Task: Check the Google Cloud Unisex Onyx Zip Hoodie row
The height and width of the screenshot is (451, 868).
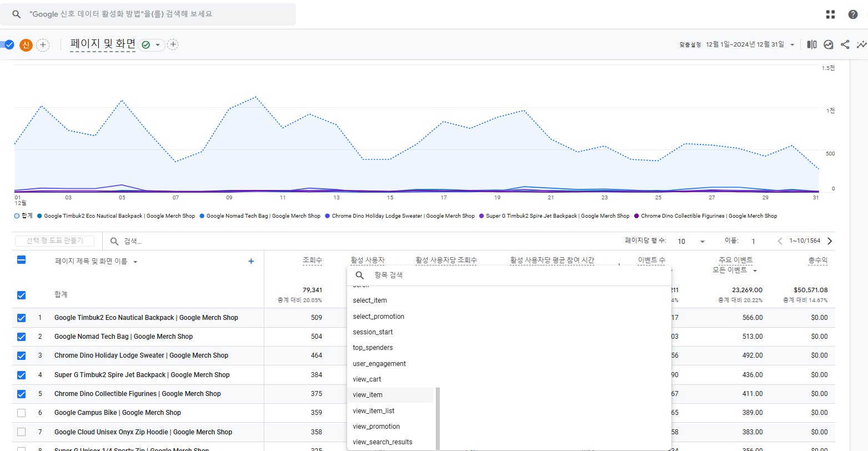Action: [x=21, y=432]
